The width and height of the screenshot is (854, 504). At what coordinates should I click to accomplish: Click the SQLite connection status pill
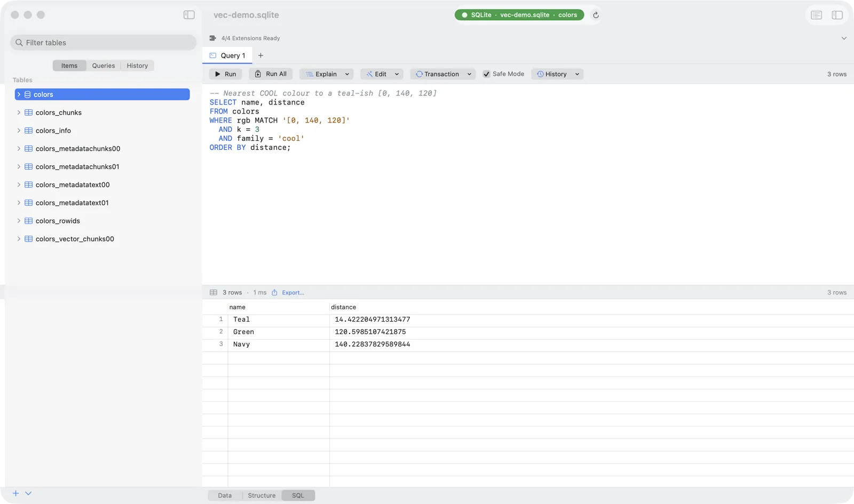point(519,15)
